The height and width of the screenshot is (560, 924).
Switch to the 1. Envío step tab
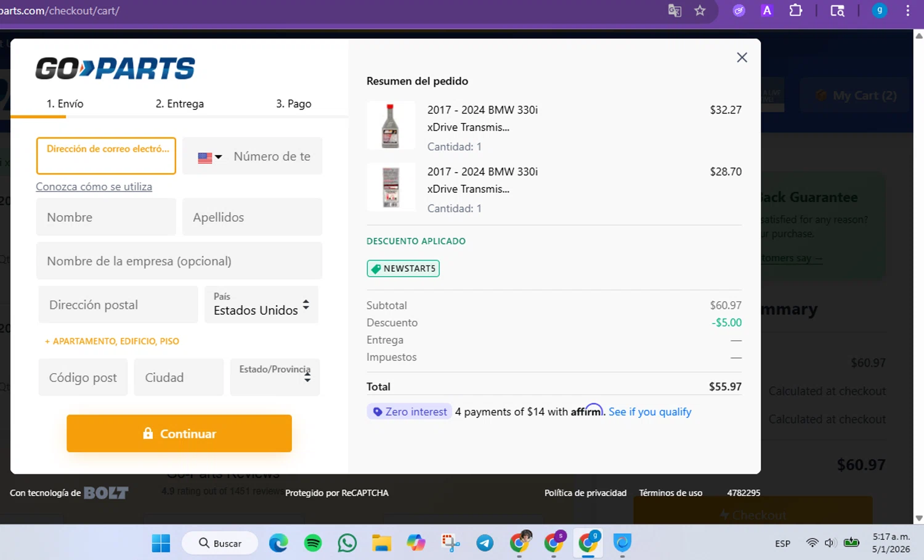[65, 103]
